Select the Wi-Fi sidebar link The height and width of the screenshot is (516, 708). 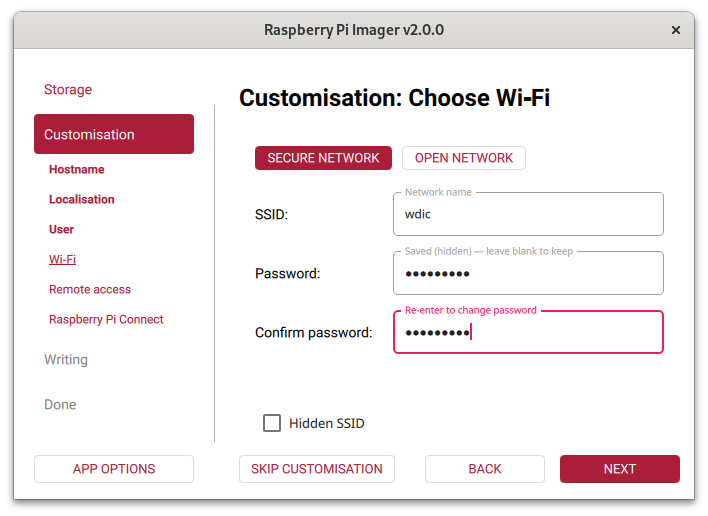(x=63, y=260)
